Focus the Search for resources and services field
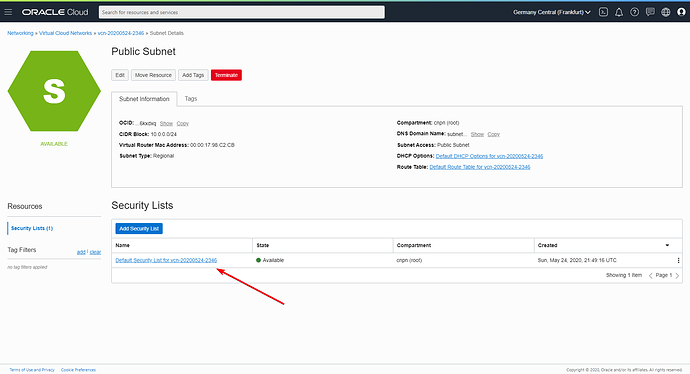Viewport: 690px width, 374px height. click(x=242, y=12)
